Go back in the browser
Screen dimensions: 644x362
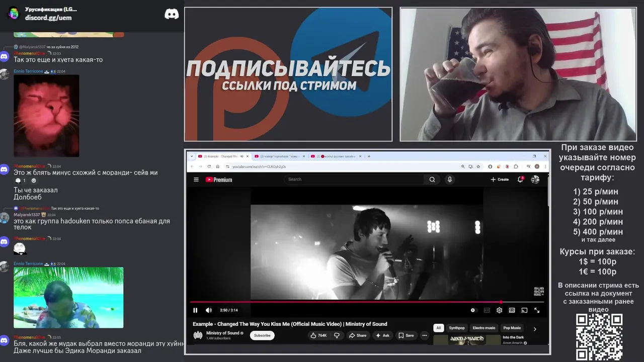click(192, 166)
